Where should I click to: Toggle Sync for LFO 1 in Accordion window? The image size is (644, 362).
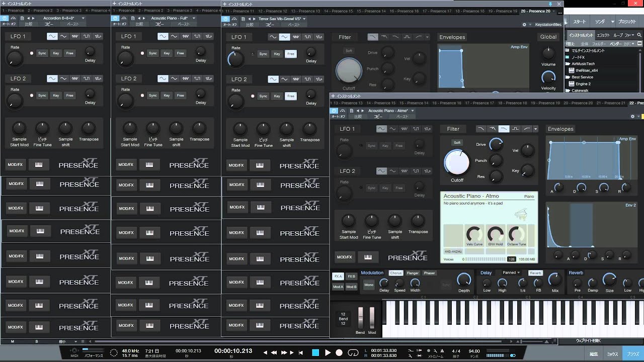[x=42, y=53]
